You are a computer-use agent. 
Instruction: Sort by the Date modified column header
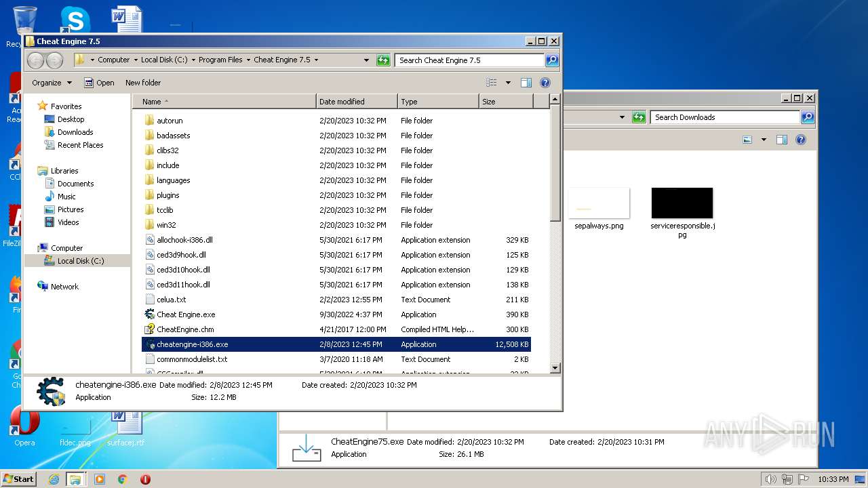[x=357, y=102]
